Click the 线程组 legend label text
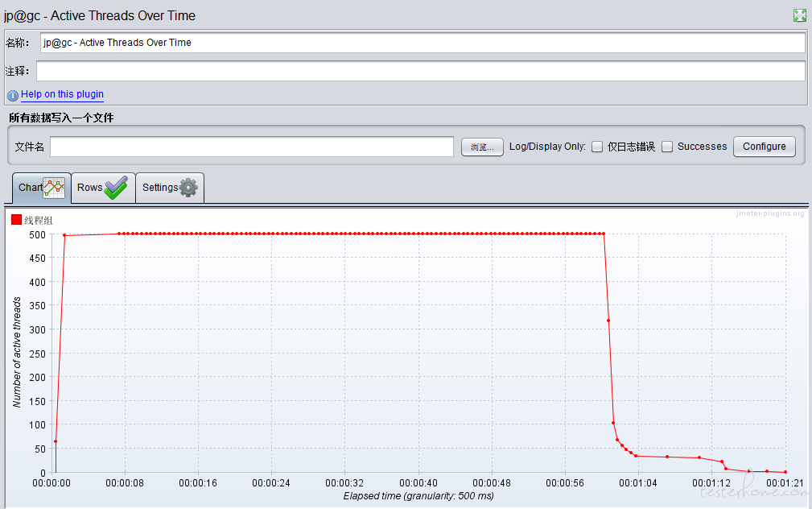The height and width of the screenshot is (509, 812). (x=39, y=220)
